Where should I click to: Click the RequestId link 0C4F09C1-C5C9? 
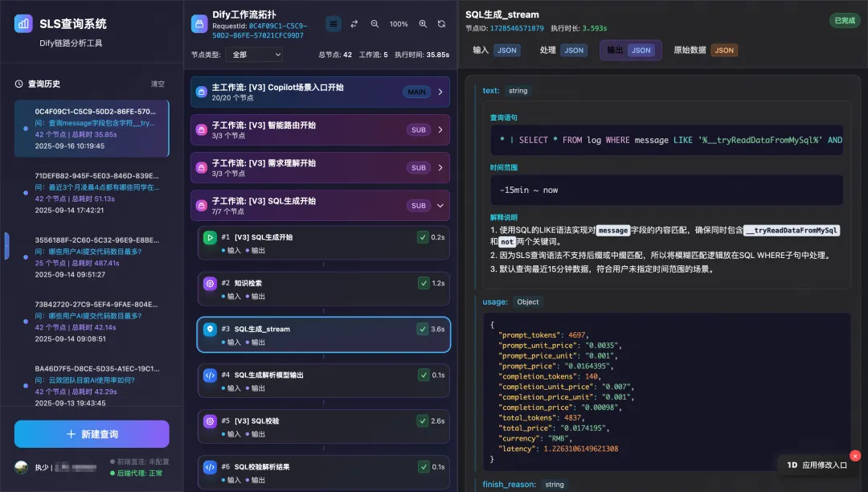tap(260, 31)
